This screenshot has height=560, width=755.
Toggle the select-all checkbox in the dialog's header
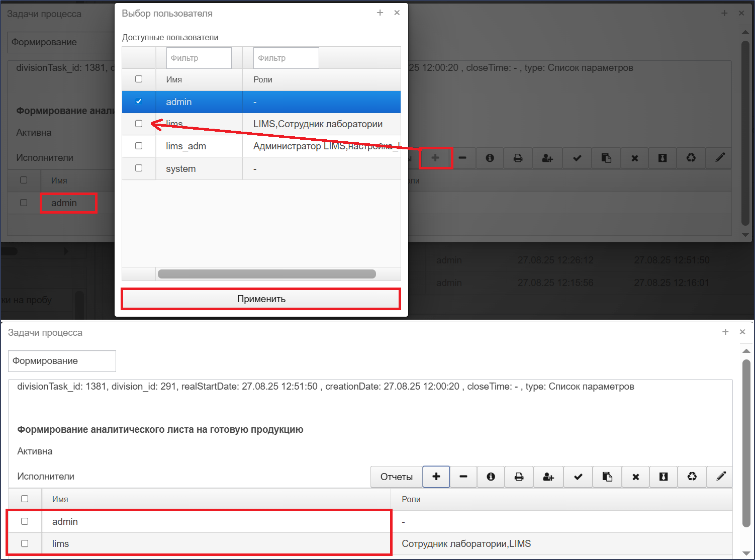139,79
